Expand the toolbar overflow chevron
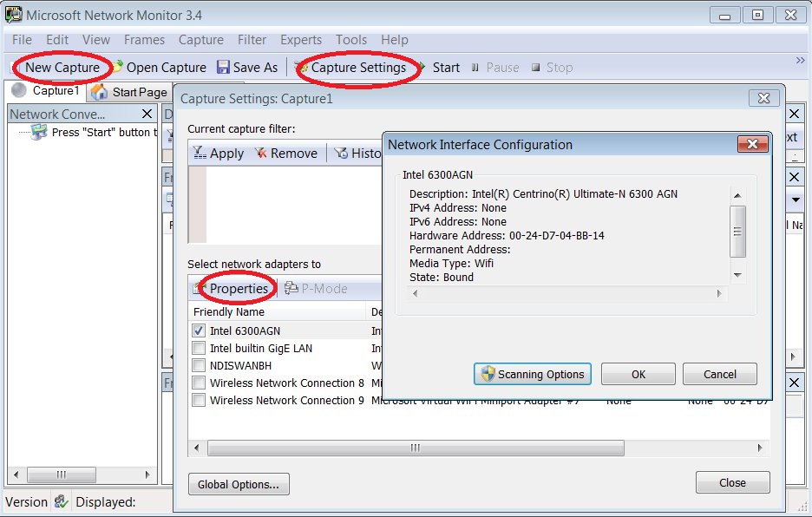Screen dimensions: 812x517 pos(800,61)
